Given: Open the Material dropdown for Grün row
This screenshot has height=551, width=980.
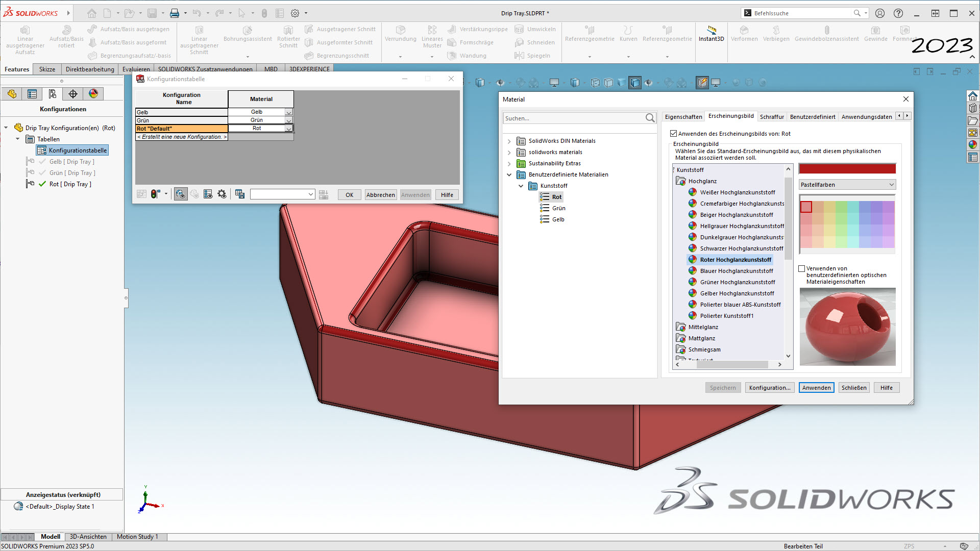Looking at the screenshot, I should coord(289,120).
